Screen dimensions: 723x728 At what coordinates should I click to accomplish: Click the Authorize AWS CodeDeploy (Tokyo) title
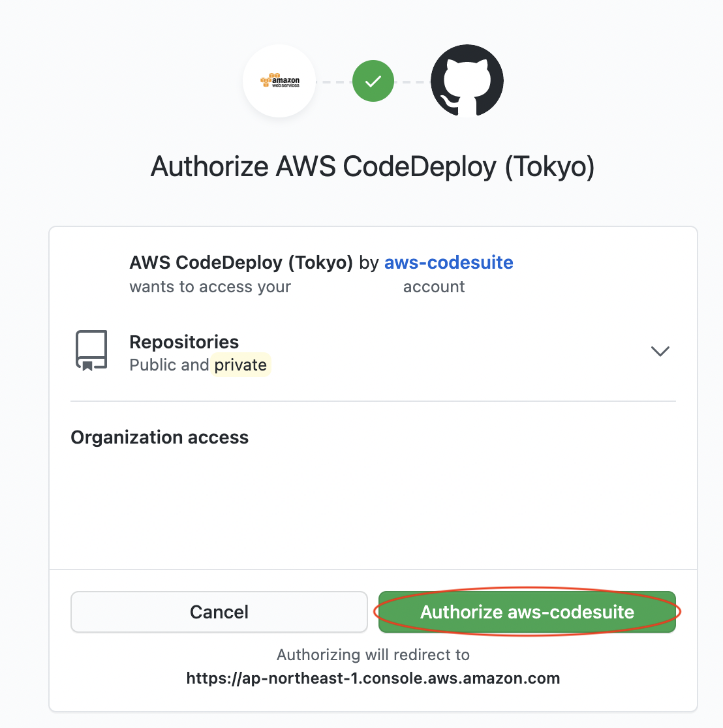pyautogui.click(x=373, y=167)
